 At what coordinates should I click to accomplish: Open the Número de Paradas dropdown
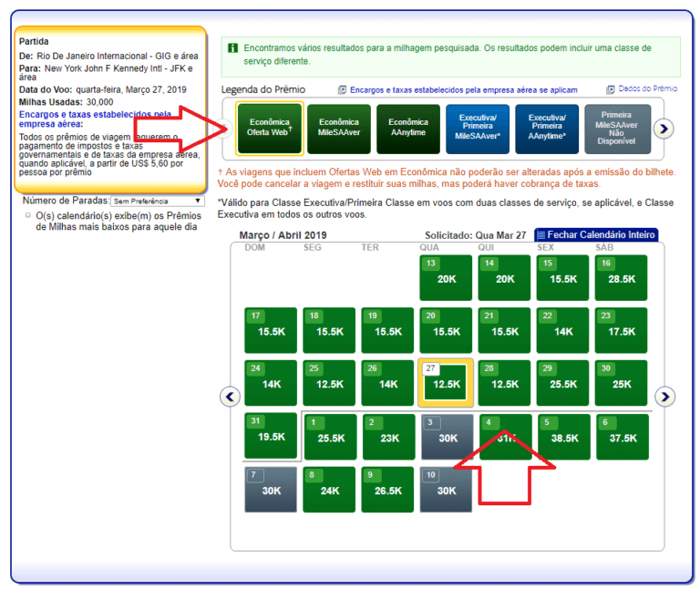click(158, 201)
